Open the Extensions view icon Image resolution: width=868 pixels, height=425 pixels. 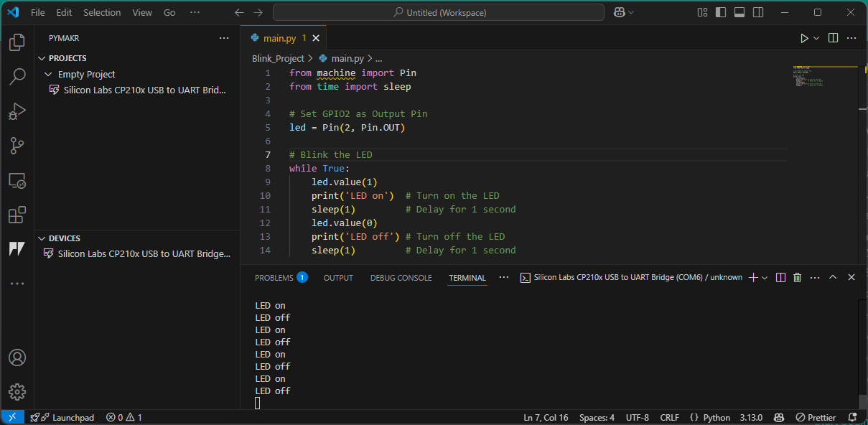17,215
